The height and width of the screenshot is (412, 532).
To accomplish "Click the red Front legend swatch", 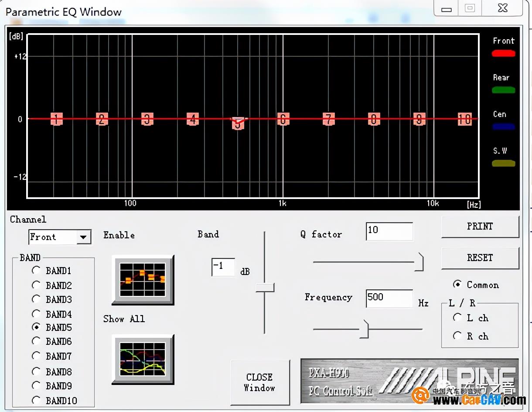I will pyautogui.click(x=504, y=54).
